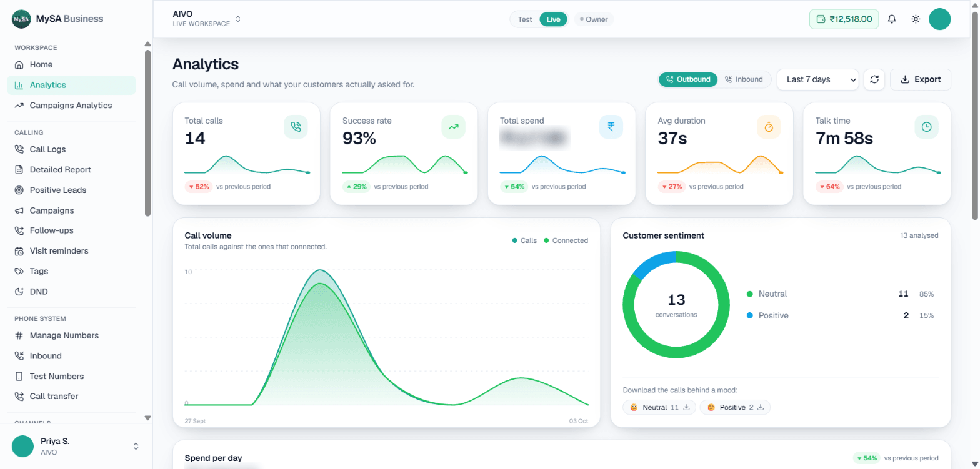Screen dimensions: 980x469
Task: Click the sidebar scroll down arrow
Action: pyautogui.click(x=147, y=418)
